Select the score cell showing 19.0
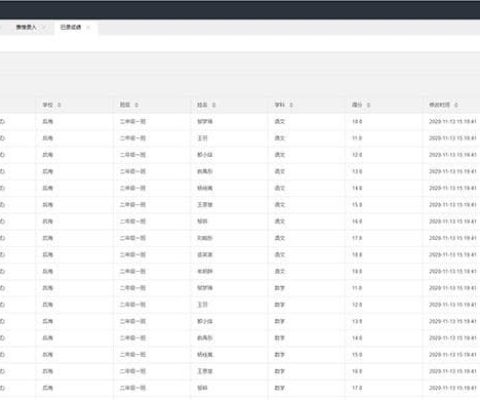Image resolution: width=480 pixels, height=400 pixels. click(357, 272)
